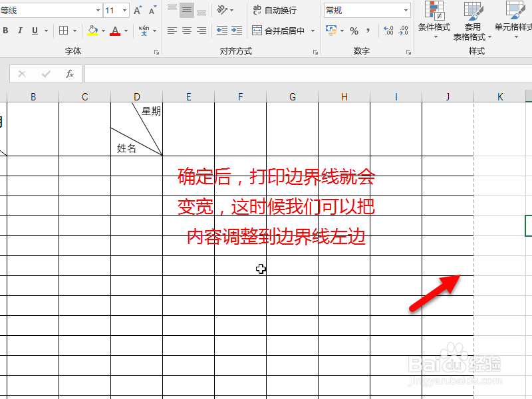Image resolution: width=532 pixels, height=399 pixels.
Task: Toggle 自动换行 wrap text
Action: pyautogui.click(x=275, y=10)
